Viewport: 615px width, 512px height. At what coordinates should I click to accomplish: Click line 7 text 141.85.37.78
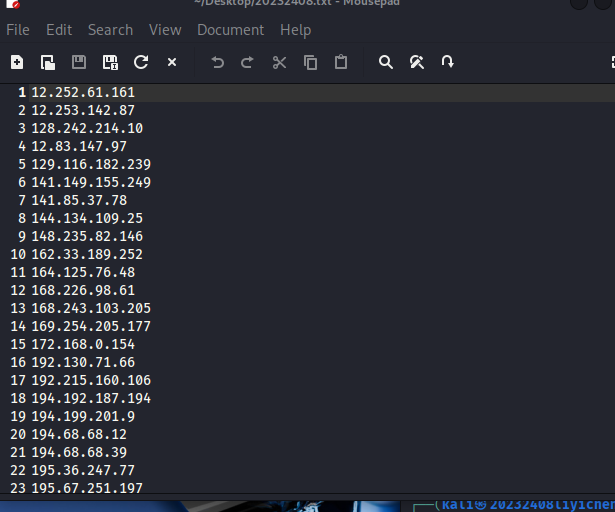(79, 200)
